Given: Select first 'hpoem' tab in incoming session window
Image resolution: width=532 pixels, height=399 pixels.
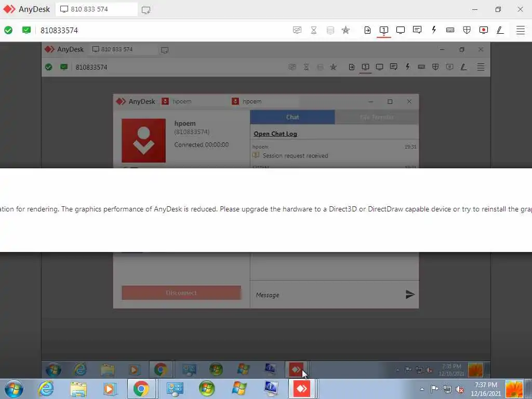Looking at the screenshot, I should tap(194, 101).
